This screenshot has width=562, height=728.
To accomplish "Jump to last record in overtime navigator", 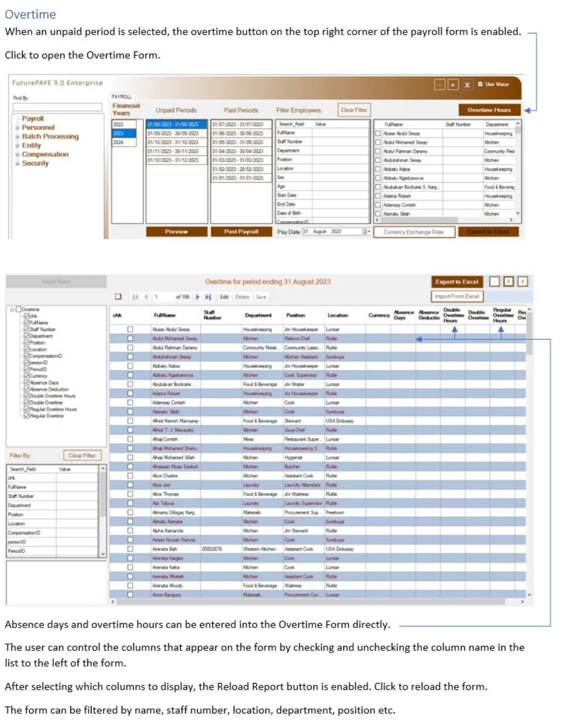I will coord(208,297).
